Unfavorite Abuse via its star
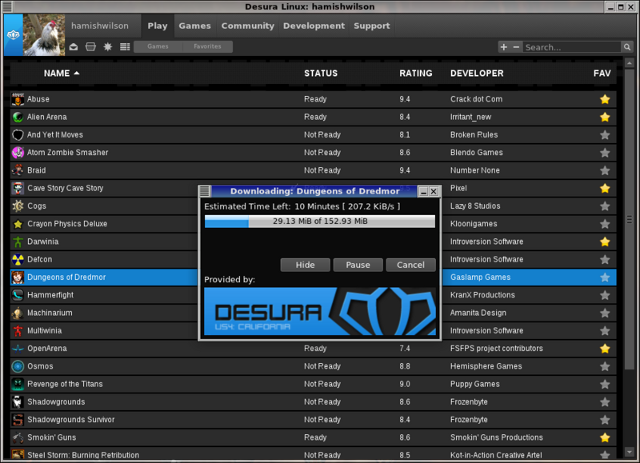This screenshot has height=463, width=640. (605, 99)
